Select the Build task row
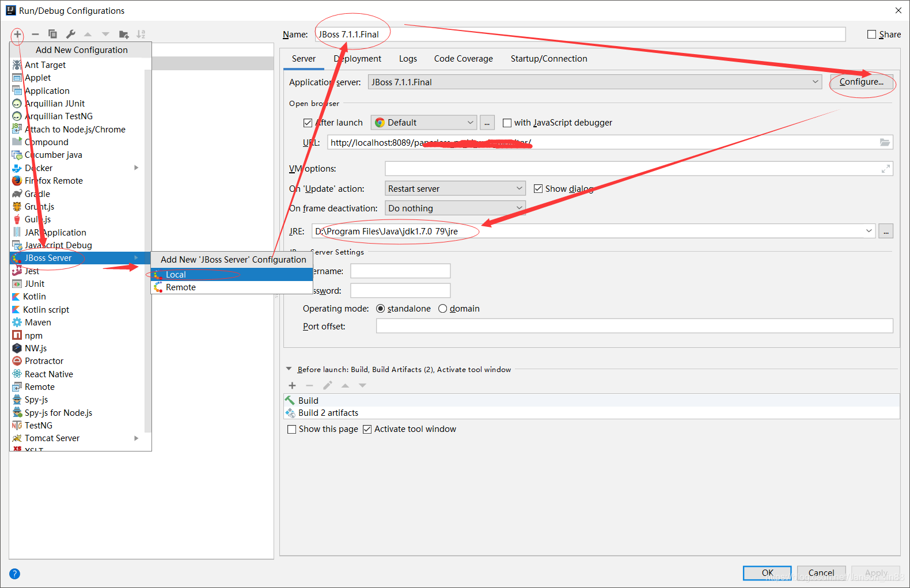This screenshot has height=588, width=910. 591,400
